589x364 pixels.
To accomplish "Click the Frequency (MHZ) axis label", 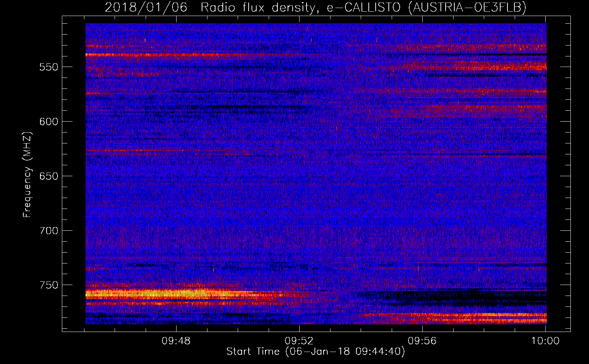I will coord(27,174).
